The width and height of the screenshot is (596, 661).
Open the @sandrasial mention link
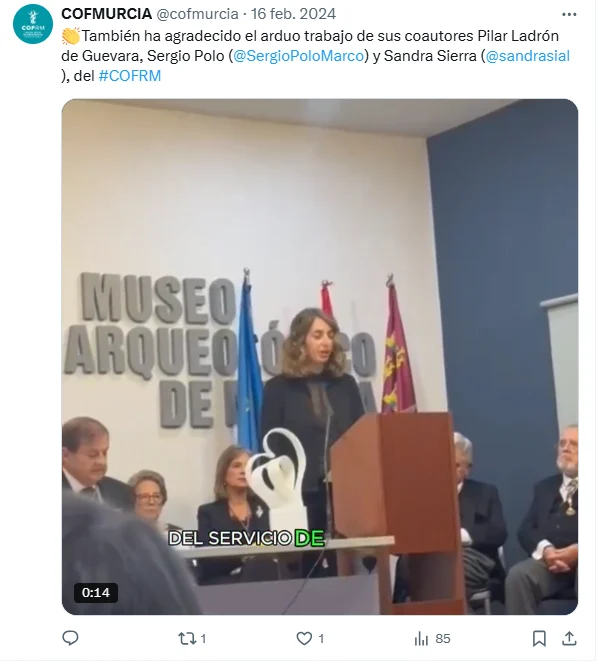click(528, 56)
